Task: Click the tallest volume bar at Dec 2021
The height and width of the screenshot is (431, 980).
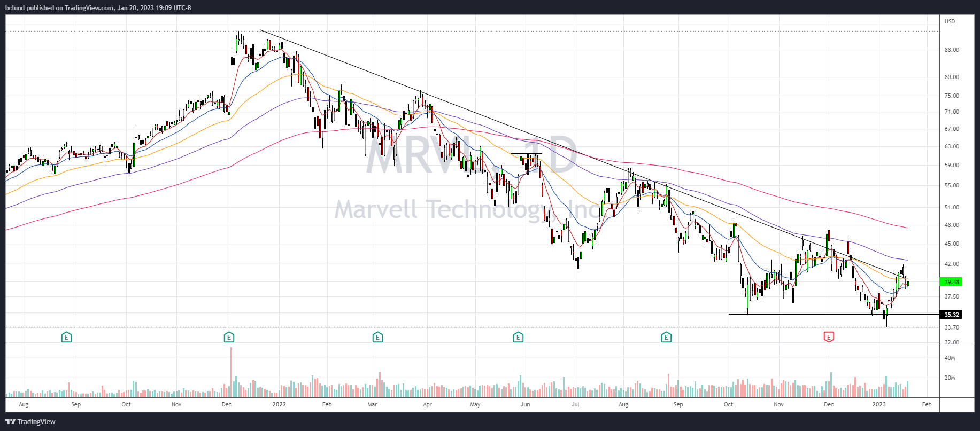Action: [x=231, y=372]
